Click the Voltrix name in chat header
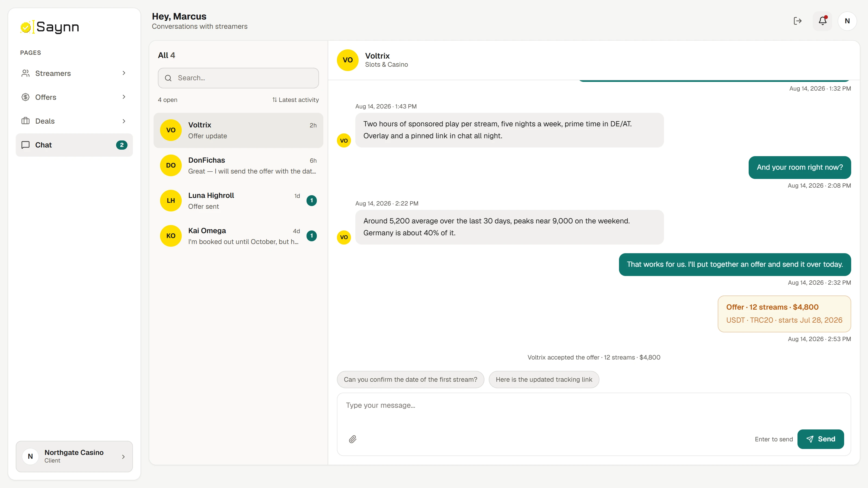Image resolution: width=868 pixels, height=488 pixels. pyautogui.click(x=377, y=56)
